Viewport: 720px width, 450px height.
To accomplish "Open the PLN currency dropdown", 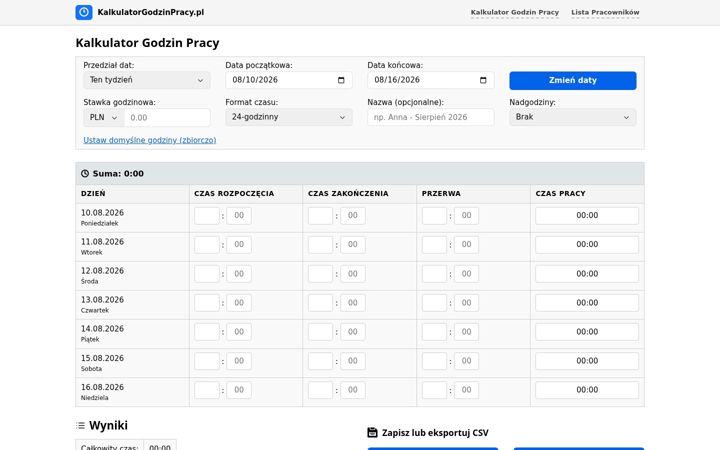I will point(104,118).
